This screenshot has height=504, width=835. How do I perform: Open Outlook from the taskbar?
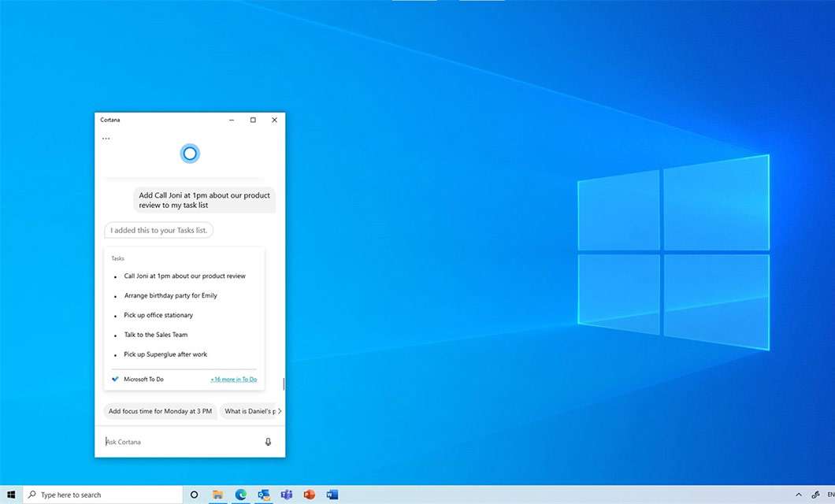[x=264, y=495]
